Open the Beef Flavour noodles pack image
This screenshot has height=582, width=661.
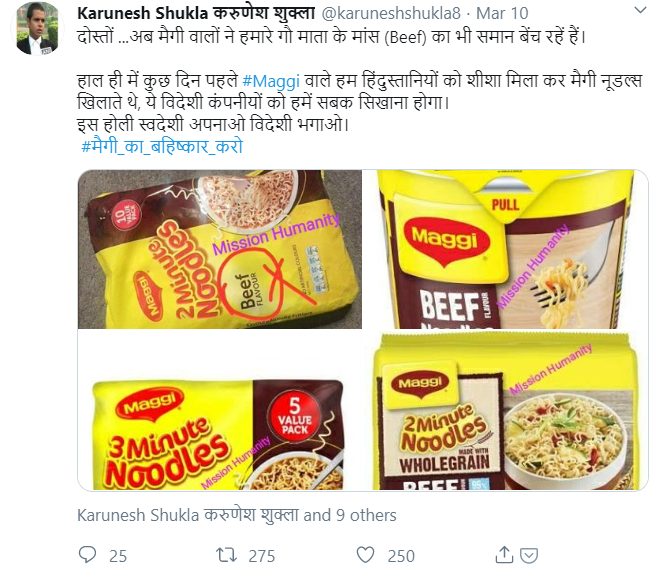coord(220,249)
